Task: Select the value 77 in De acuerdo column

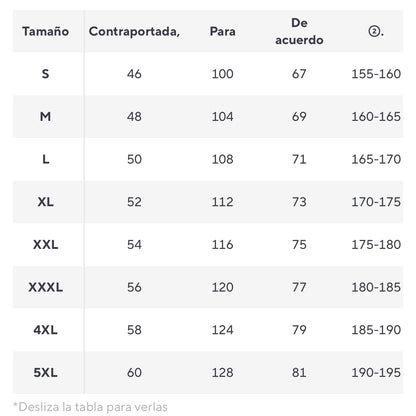Action: pyautogui.click(x=299, y=287)
